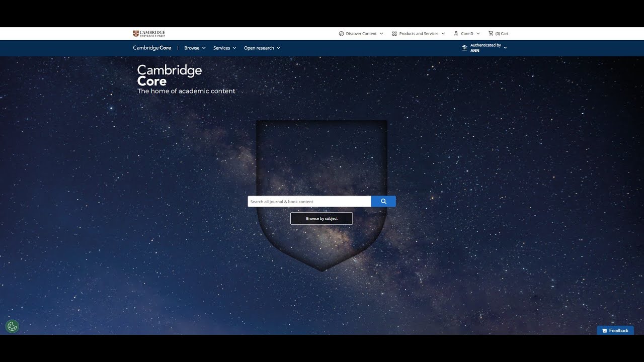The height and width of the screenshot is (362, 644).
Task: Open the shopping cart icon
Action: (491, 34)
